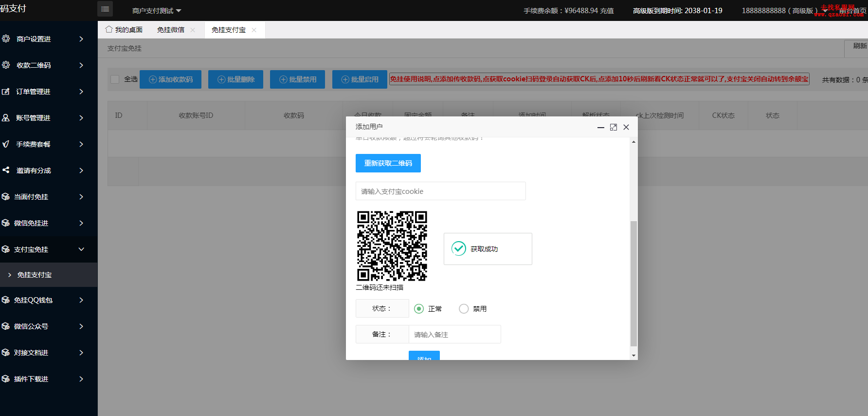Expand the 商户设置进 menu chevron
Screen dimensions: 868x416
point(81,38)
